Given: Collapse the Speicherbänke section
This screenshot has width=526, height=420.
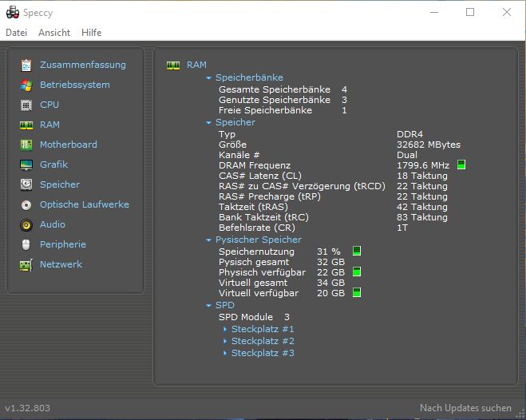Looking at the screenshot, I should [x=208, y=78].
